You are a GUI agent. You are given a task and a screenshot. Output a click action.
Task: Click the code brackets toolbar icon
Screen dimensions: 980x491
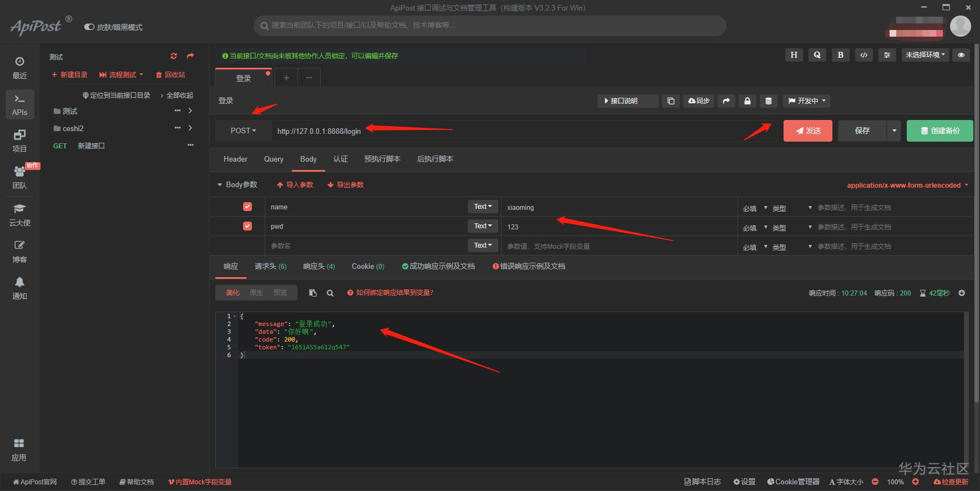click(863, 55)
